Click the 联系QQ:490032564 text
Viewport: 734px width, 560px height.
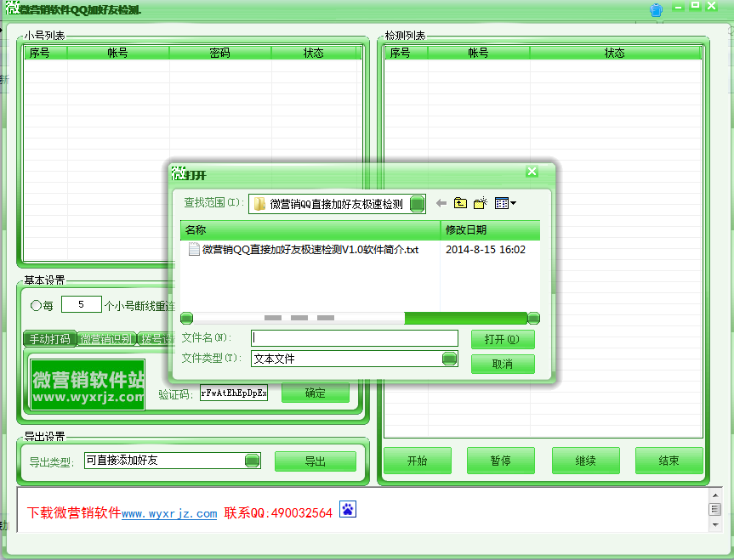pyautogui.click(x=278, y=513)
